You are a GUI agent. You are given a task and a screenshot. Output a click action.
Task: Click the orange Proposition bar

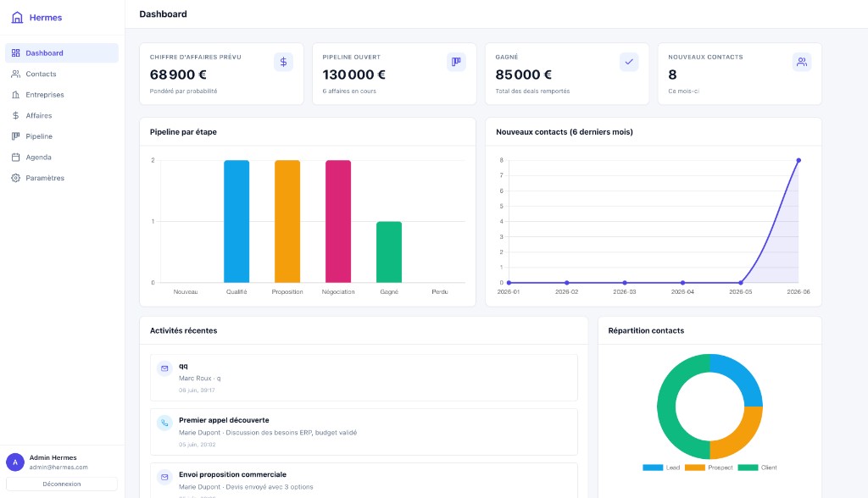287,221
